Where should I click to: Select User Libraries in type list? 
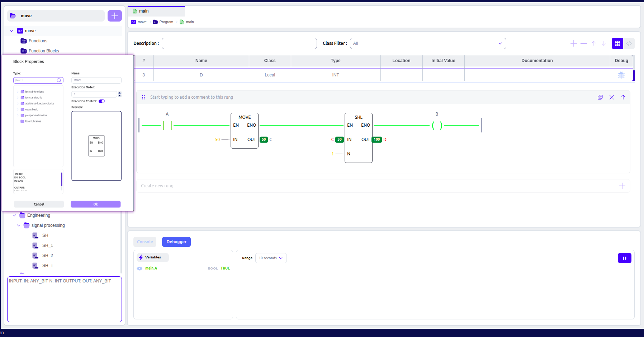pos(33,121)
